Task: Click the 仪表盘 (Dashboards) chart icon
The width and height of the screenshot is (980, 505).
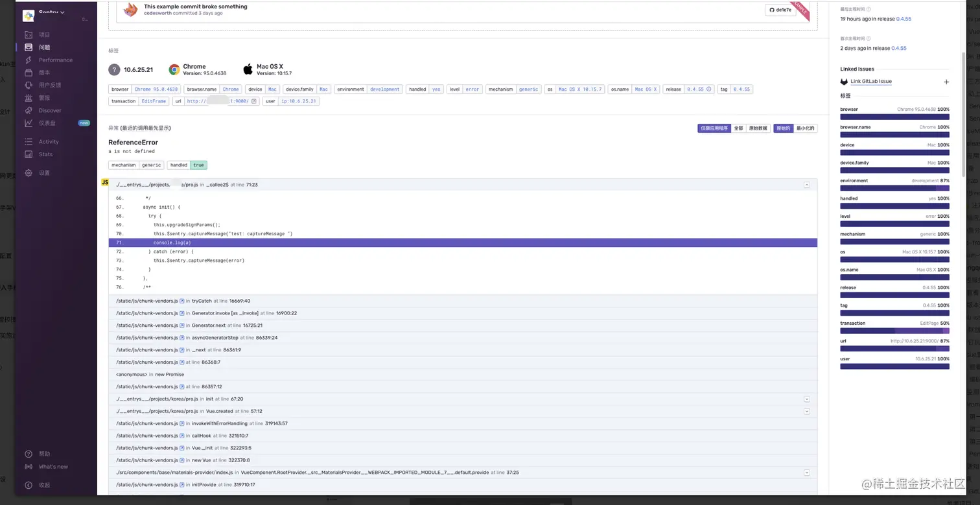Action: (29, 123)
